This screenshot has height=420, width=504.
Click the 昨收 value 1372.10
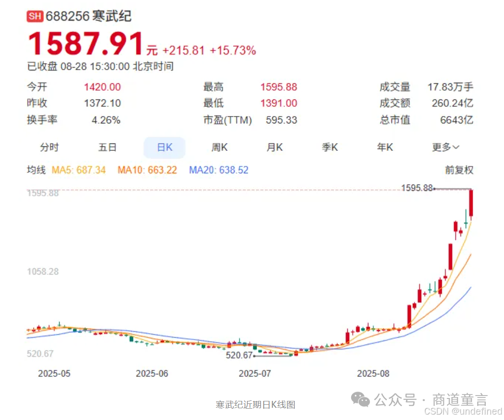102,103
